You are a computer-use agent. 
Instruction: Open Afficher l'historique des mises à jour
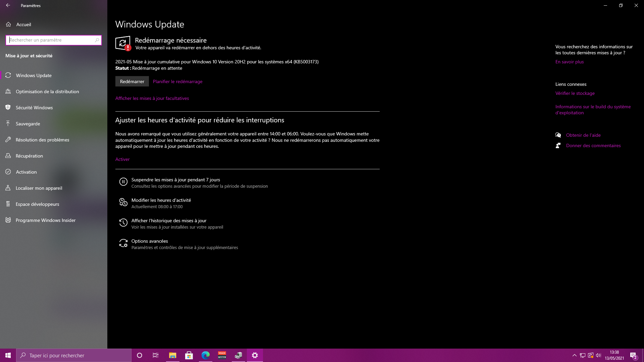click(x=169, y=221)
